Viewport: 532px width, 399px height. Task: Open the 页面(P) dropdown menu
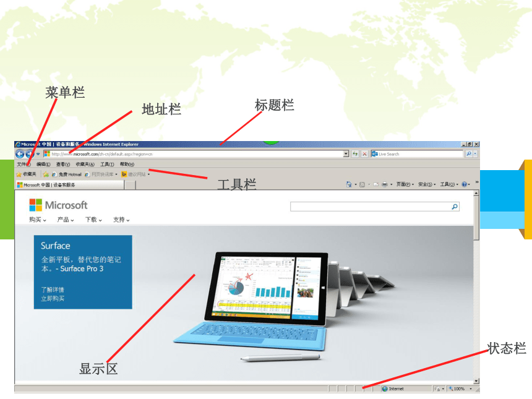coord(405,184)
